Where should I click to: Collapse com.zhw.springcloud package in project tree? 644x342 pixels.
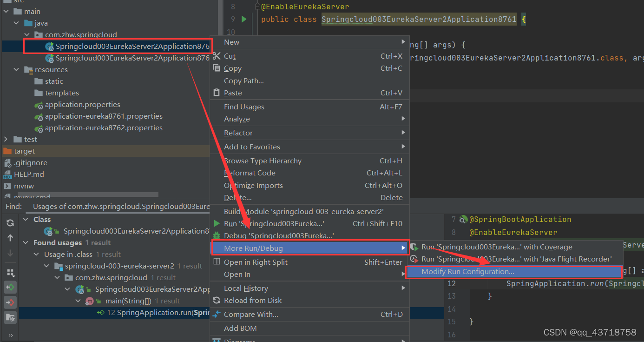pyautogui.click(x=26, y=34)
